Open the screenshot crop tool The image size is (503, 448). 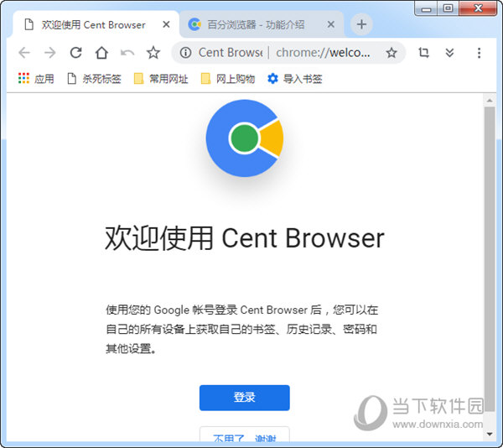coord(423,53)
